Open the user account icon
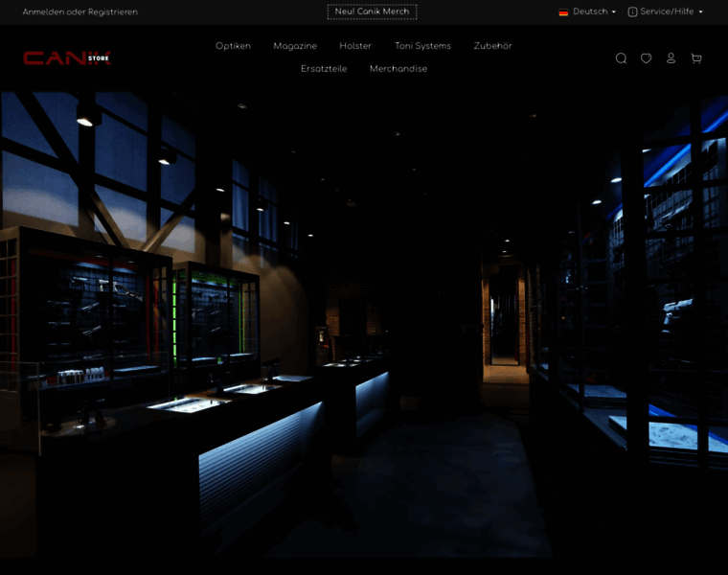The image size is (728, 575). [x=671, y=58]
